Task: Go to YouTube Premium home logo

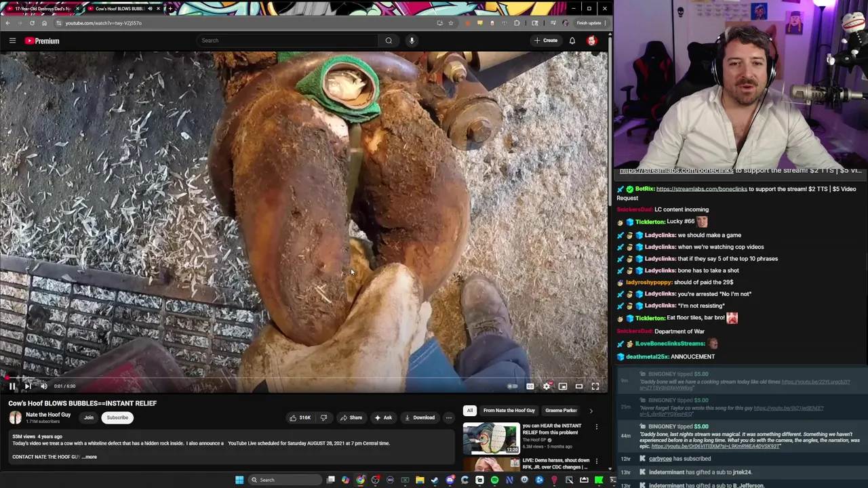Action: tap(42, 41)
